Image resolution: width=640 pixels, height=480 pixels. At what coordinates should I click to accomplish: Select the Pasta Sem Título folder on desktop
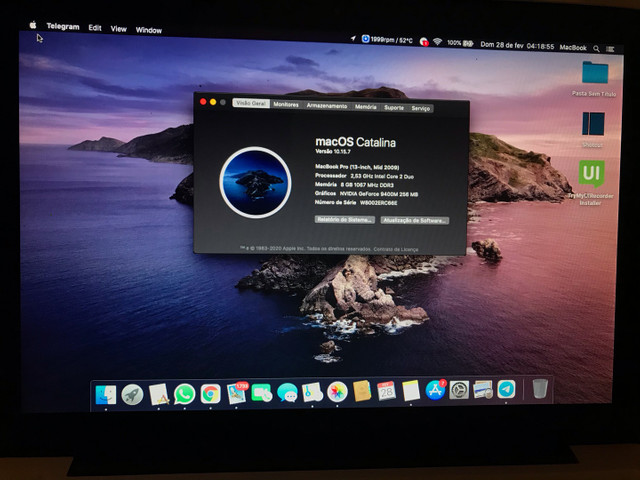pyautogui.click(x=594, y=79)
